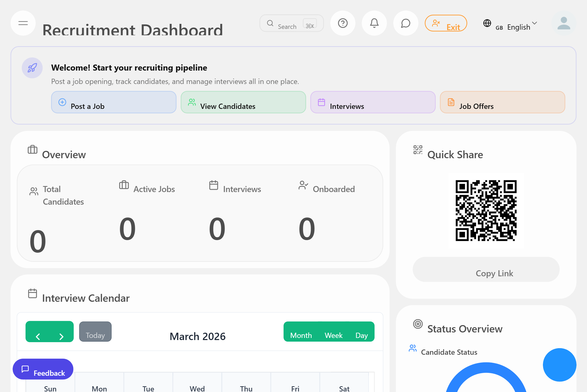Click the orange Exit button
The image size is (587, 392).
[446, 23]
